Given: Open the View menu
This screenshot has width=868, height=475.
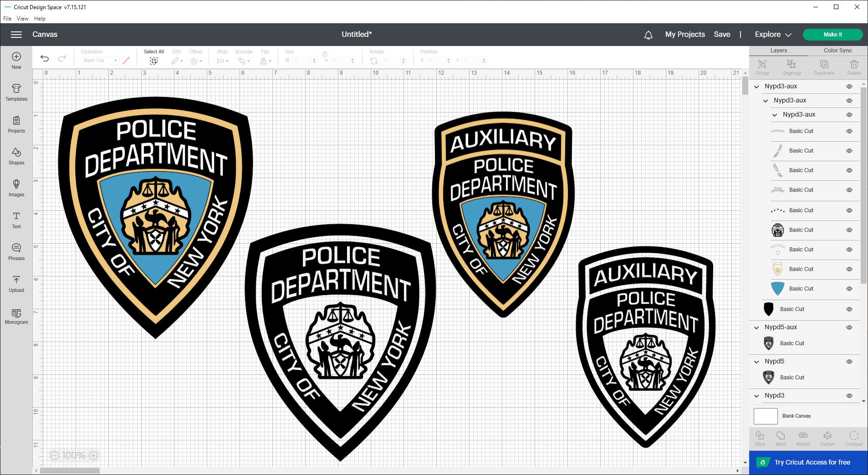Looking at the screenshot, I should pyautogui.click(x=22, y=19).
